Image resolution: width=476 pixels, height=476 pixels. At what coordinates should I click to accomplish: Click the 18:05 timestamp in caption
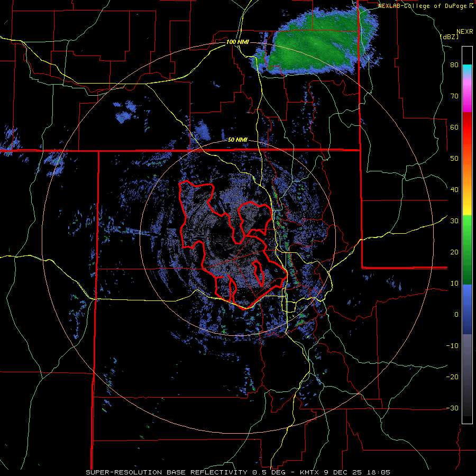click(378, 472)
